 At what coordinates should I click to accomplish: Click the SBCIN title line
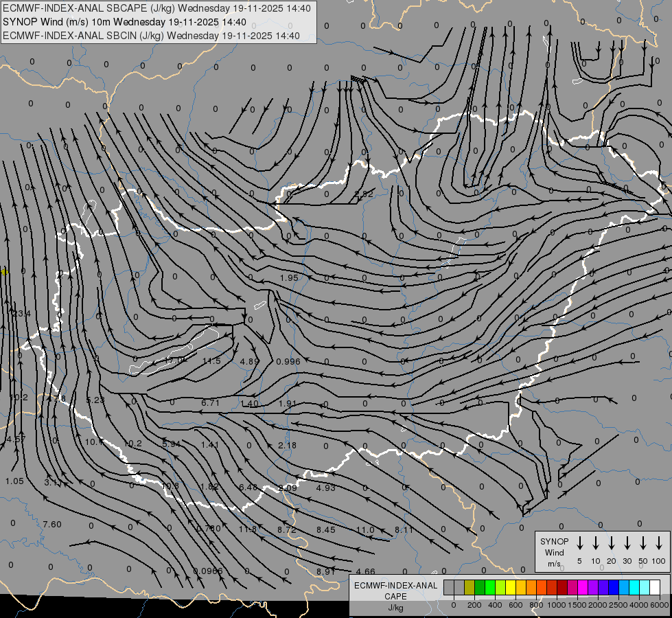pos(151,36)
